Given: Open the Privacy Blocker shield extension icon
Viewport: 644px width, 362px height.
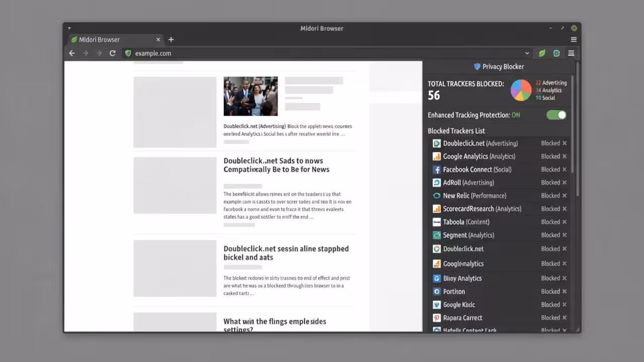Looking at the screenshot, I should coord(556,53).
